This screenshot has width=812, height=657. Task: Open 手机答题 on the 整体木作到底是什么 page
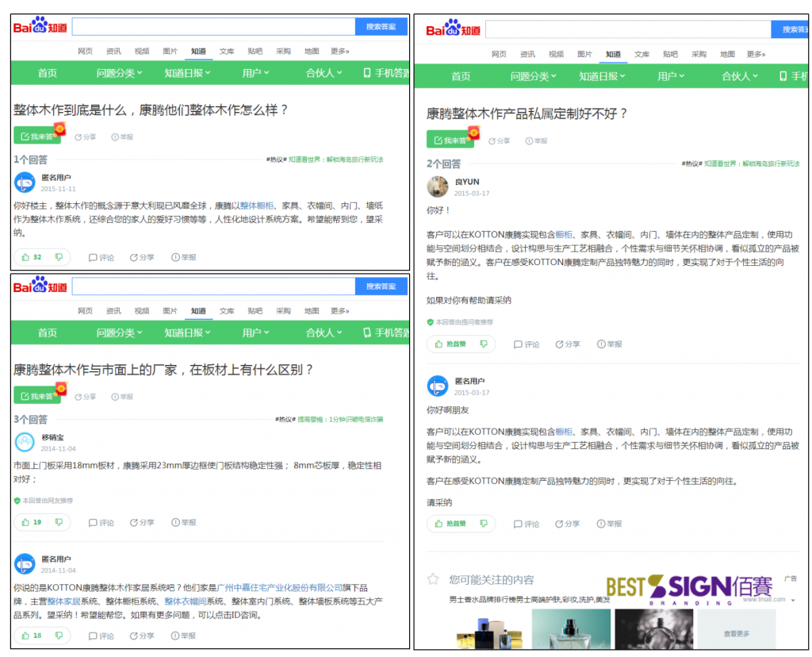[x=386, y=73]
